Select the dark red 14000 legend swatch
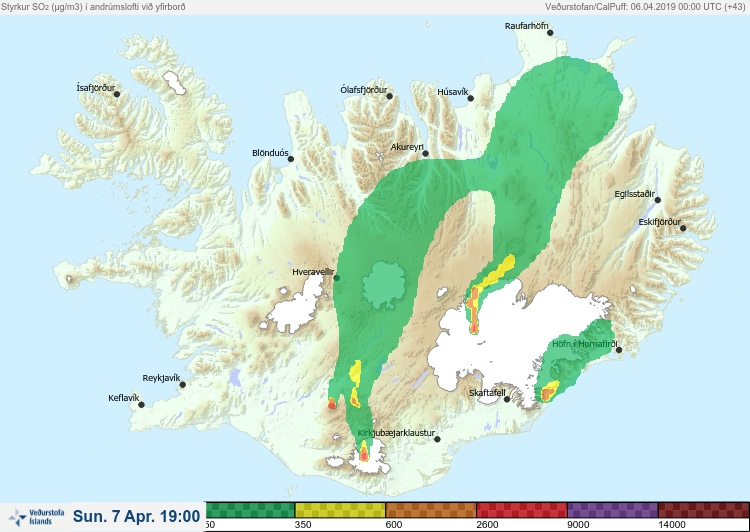This screenshot has width=750, height=532. click(704, 510)
